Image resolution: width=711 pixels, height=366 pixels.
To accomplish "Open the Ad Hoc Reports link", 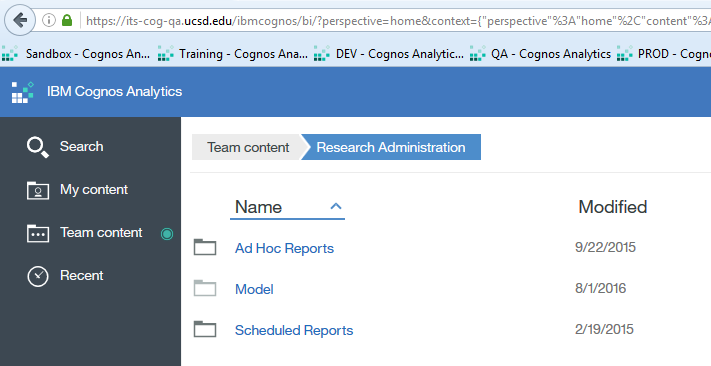I will pyautogui.click(x=284, y=248).
